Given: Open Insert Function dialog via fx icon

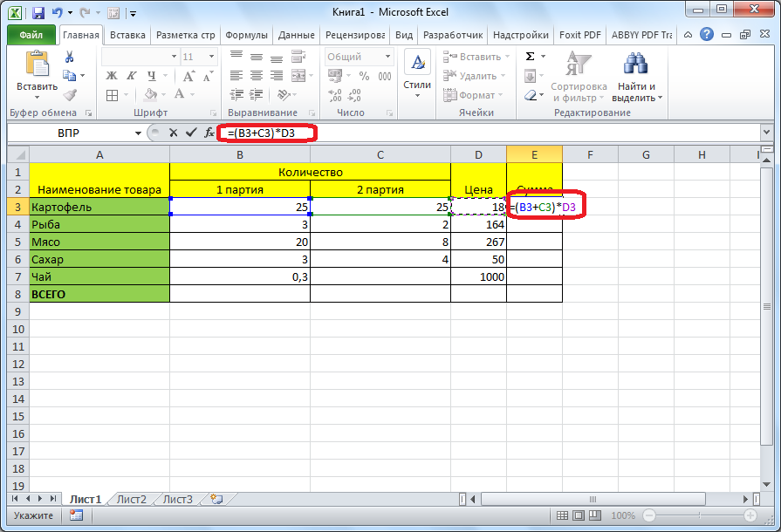Looking at the screenshot, I should (x=209, y=133).
